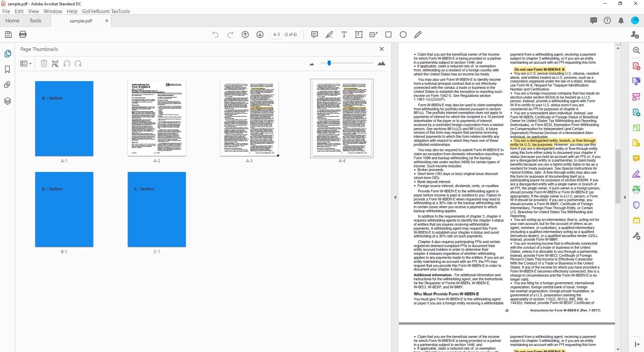The width and height of the screenshot is (644, 352).
Task: Open the Edit menu
Action: point(19,11)
